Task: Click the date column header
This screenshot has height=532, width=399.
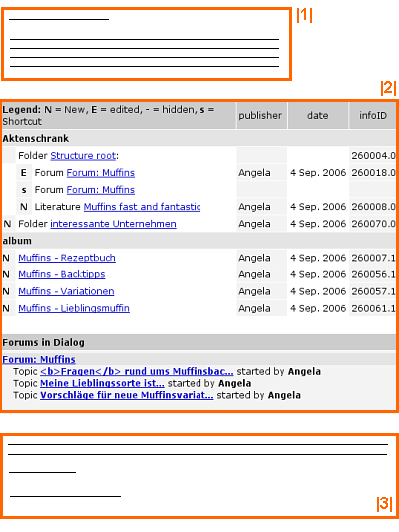Action: [x=318, y=116]
